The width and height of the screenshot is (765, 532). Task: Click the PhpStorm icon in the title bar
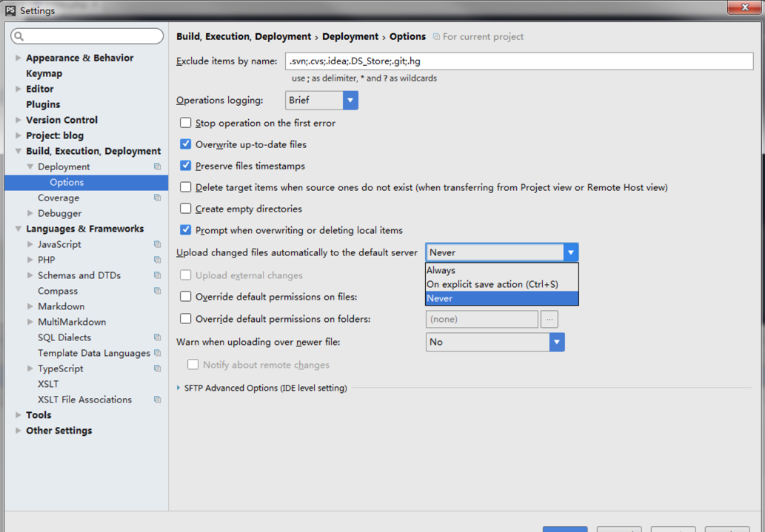[x=10, y=10]
